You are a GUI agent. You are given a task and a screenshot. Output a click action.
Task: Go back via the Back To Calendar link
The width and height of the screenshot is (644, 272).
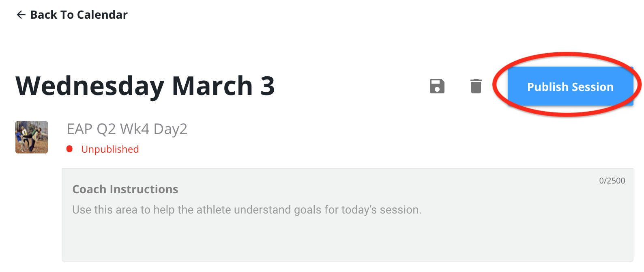(72, 15)
